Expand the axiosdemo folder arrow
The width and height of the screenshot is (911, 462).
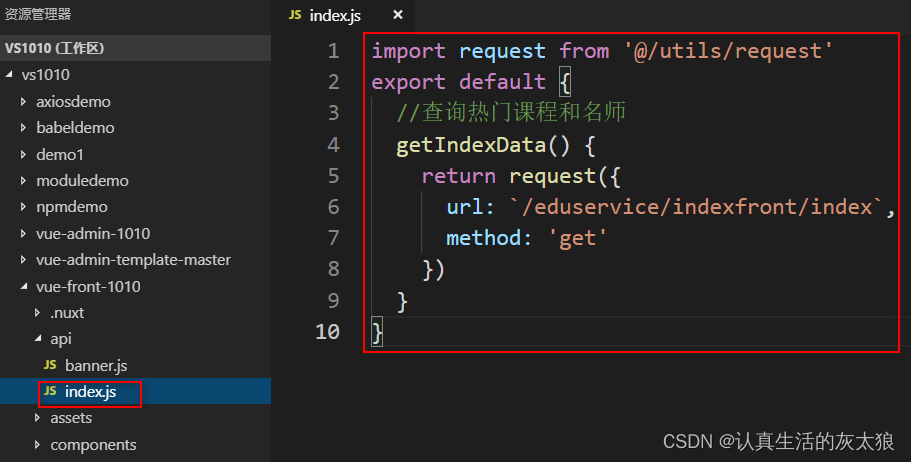click(24, 102)
